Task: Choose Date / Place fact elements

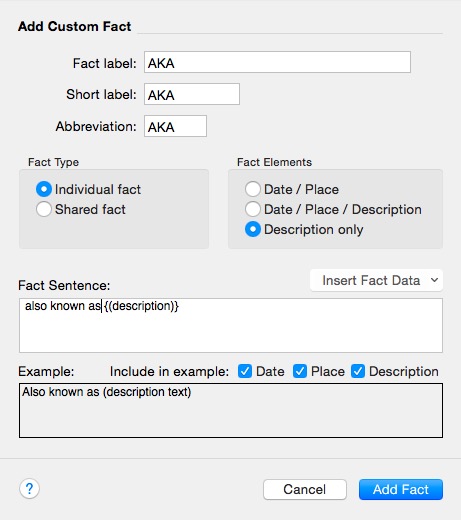Action: 253,189
